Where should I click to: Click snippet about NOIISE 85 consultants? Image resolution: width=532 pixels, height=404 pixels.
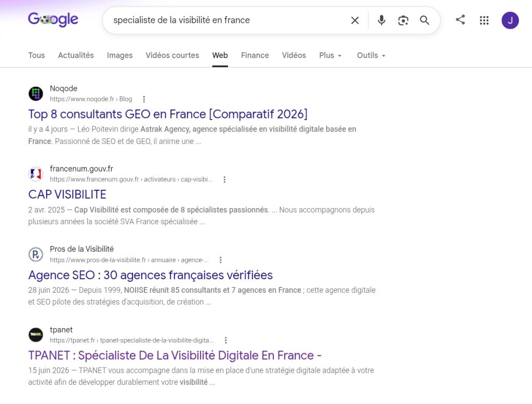pos(202,296)
